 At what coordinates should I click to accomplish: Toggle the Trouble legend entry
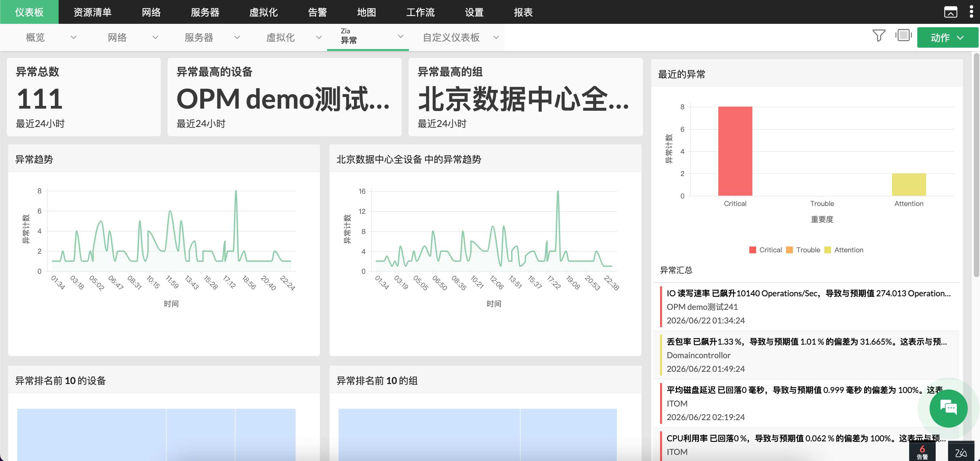803,250
